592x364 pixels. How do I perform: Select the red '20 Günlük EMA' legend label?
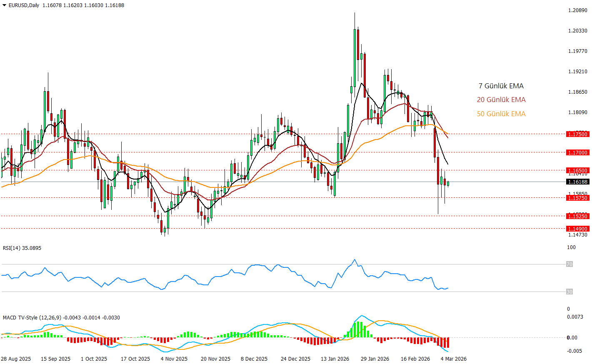[x=501, y=100]
